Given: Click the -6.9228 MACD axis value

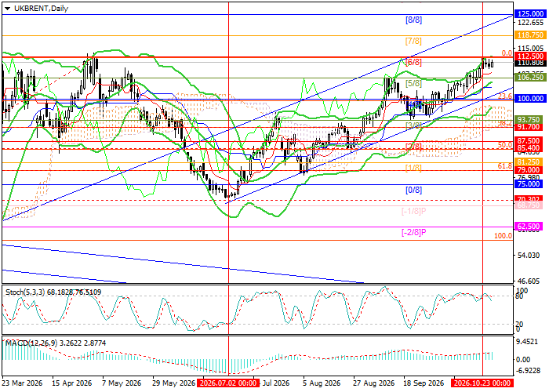Looking at the screenshot, I should (529, 370).
